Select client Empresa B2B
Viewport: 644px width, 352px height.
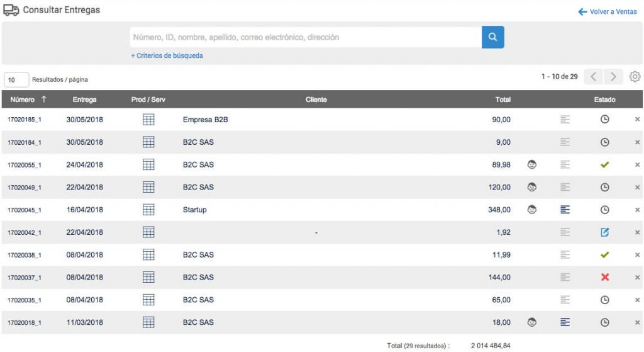[x=206, y=120]
